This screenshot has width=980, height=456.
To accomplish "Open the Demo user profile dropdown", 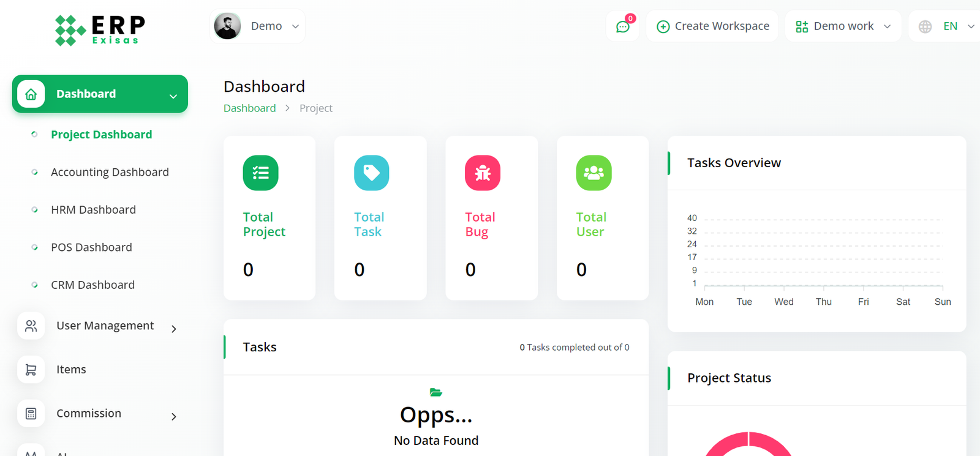I will tap(257, 26).
